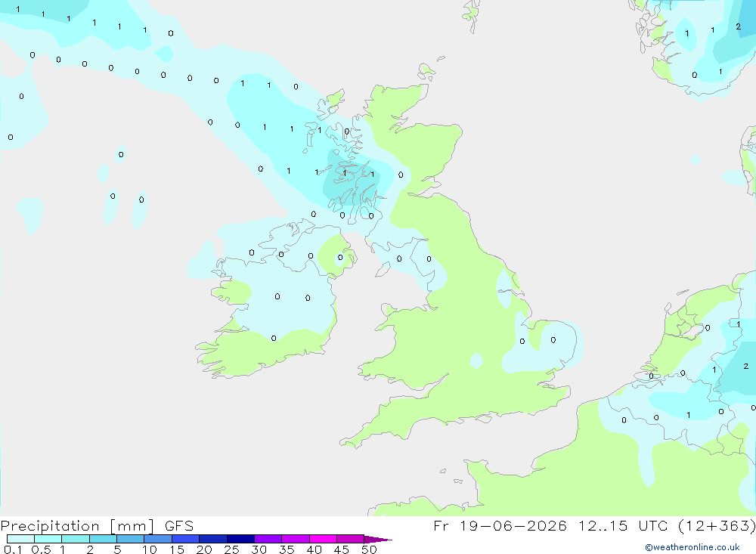
Task: Click the '[mm]' unit label
Action: pyautogui.click(x=132, y=525)
